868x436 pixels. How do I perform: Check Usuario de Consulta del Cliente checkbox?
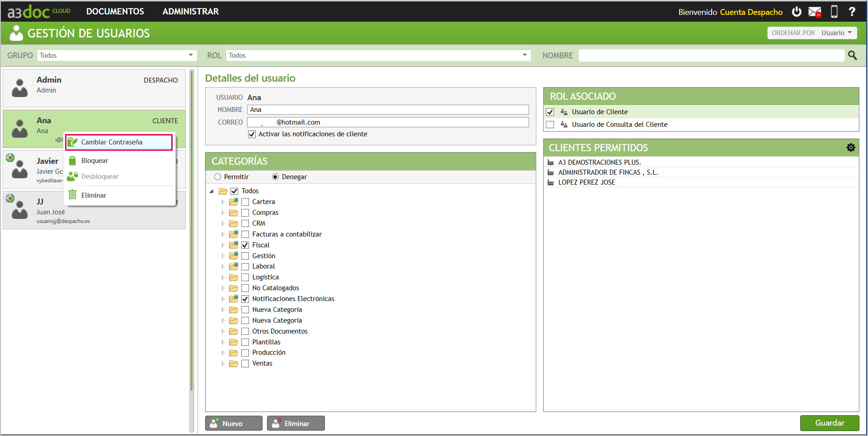click(x=550, y=125)
